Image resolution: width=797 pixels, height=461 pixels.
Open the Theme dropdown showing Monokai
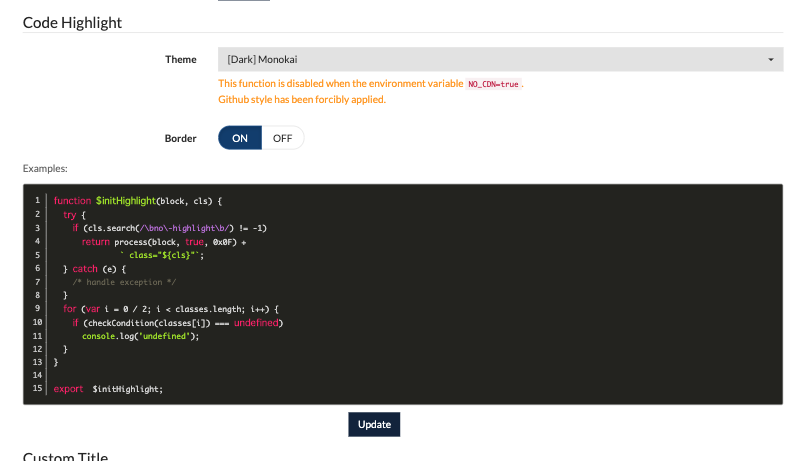click(500, 59)
